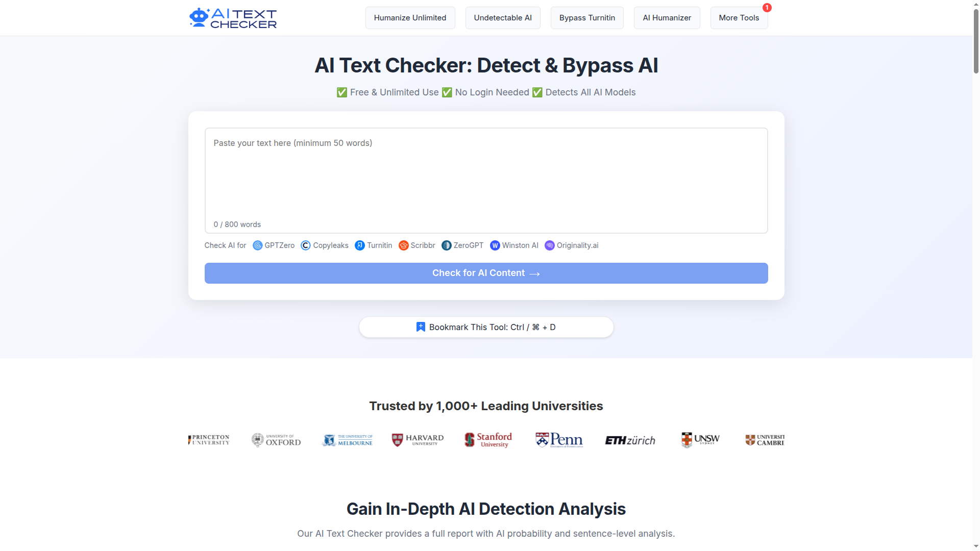The width and height of the screenshot is (980, 551).
Task: Click the University of Oxford logo
Action: coord(276,440)
